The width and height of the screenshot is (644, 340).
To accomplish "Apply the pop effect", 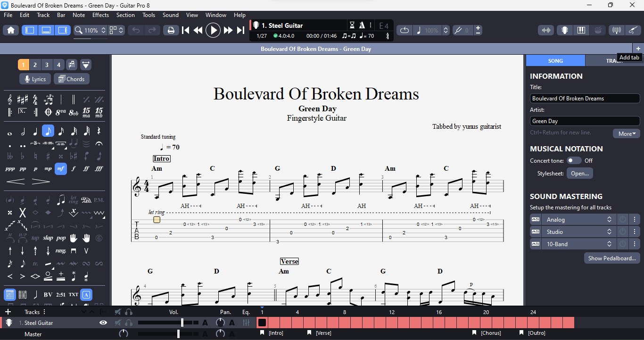I will pyautogui.click(x=61, y=238).
